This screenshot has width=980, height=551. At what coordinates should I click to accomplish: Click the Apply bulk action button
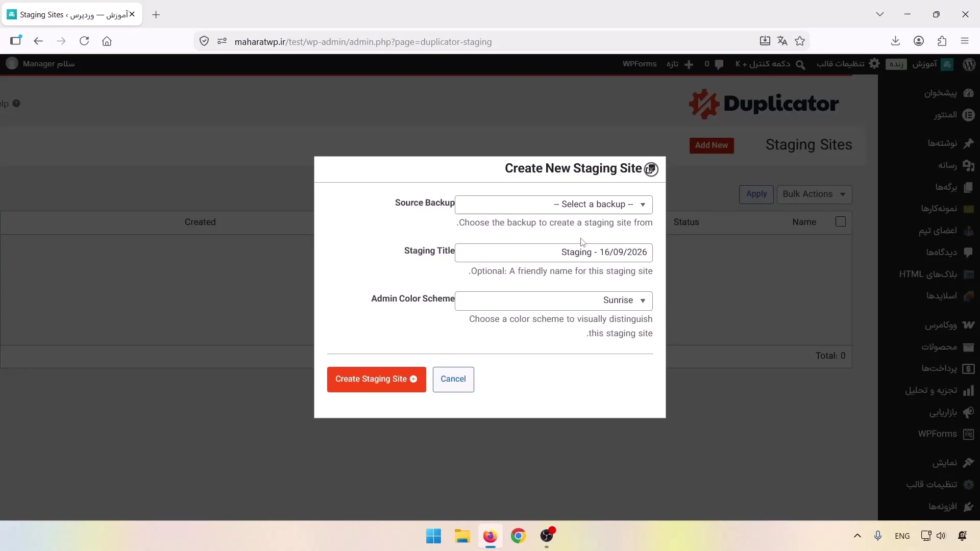point(756,194)
